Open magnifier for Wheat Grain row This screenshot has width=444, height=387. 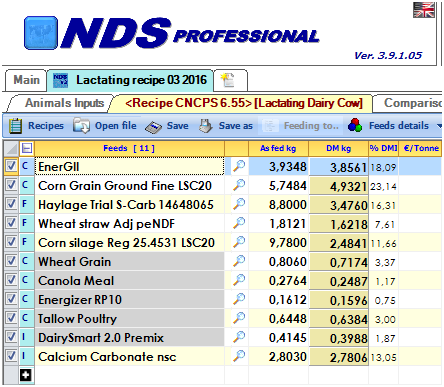click(x=239, y=261)
